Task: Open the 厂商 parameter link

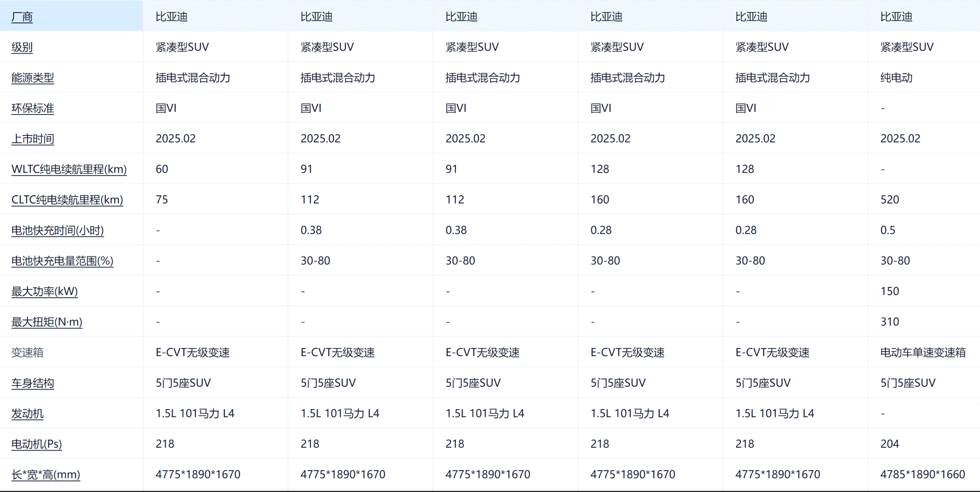Action: tap(22, 17)
